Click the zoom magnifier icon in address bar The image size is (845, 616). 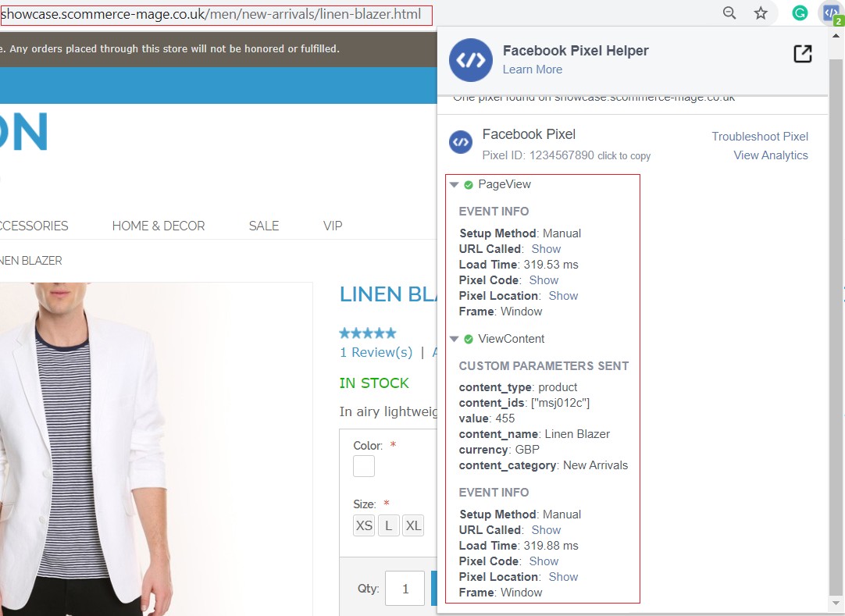tap(729, 13)
